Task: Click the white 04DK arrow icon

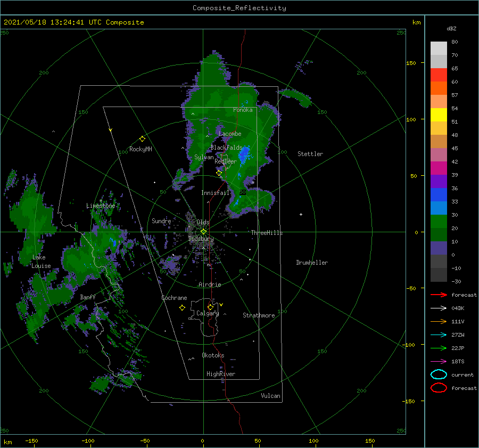Action: (439, 308)
